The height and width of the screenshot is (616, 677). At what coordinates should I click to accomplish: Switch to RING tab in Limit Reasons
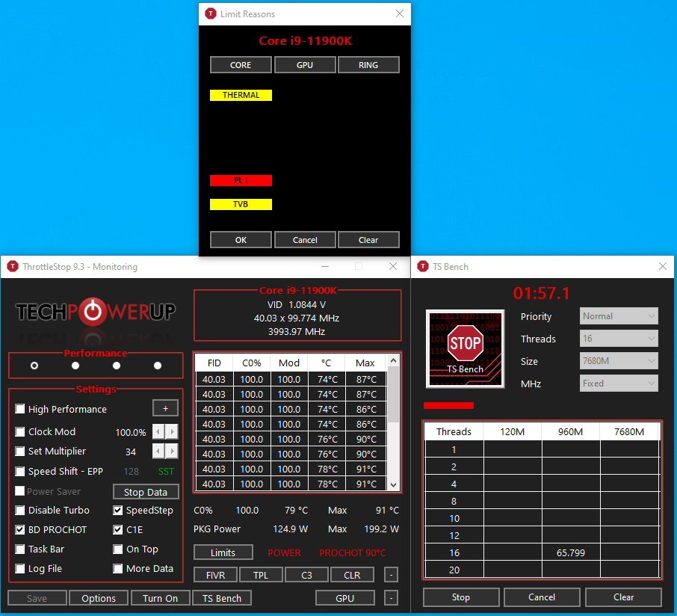point(368,65)
